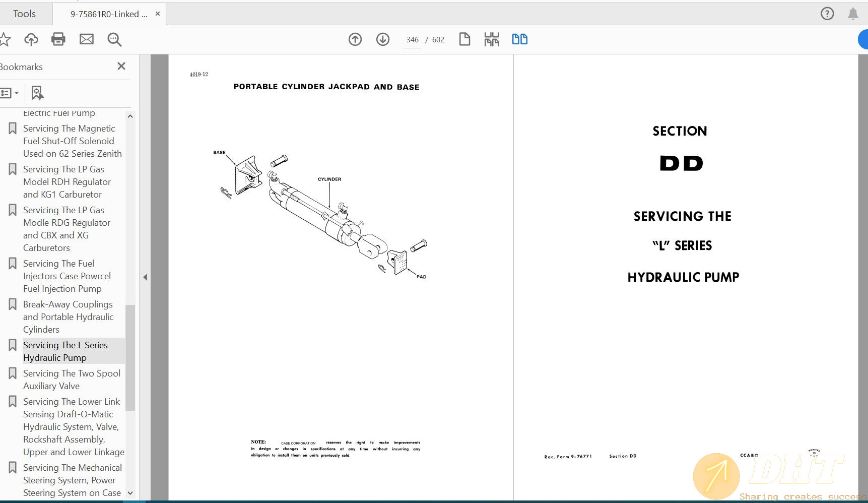Viewport: 868px width, 503px height.
Task: Open the Help question mark
Action: (x=827, y=14)
